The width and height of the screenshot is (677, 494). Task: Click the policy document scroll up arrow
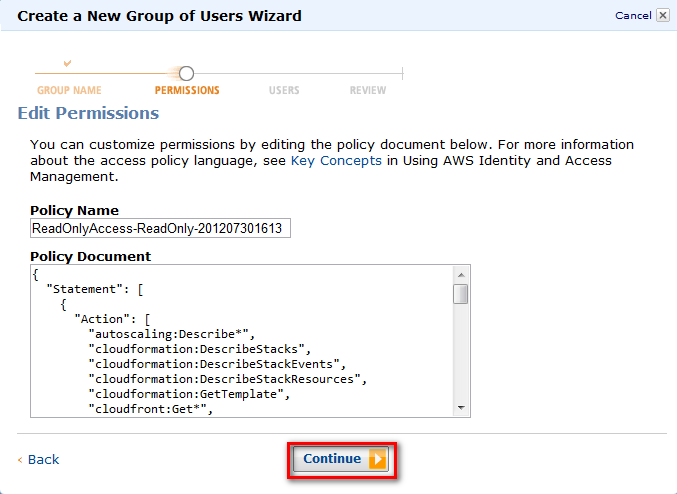pyautogui.click(x=461, y=275)
